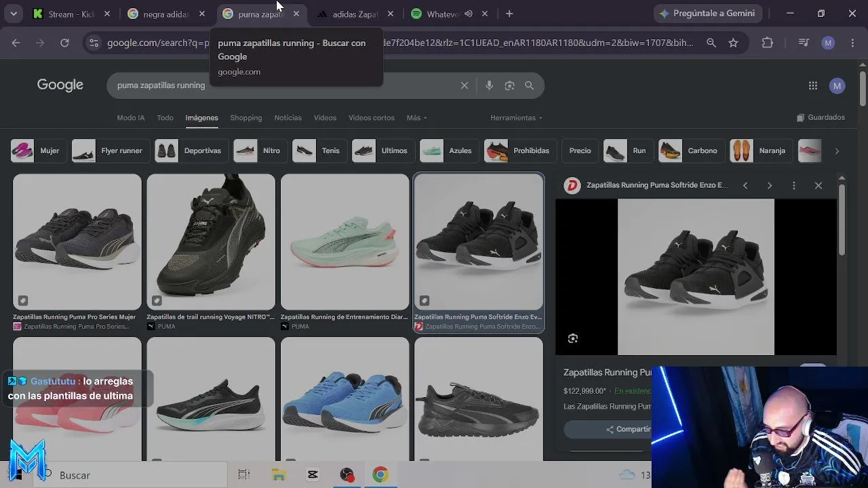The height and width of the screenshot is (488, 868).
Task: Go back to the previous page
Action: click(16, 43)
